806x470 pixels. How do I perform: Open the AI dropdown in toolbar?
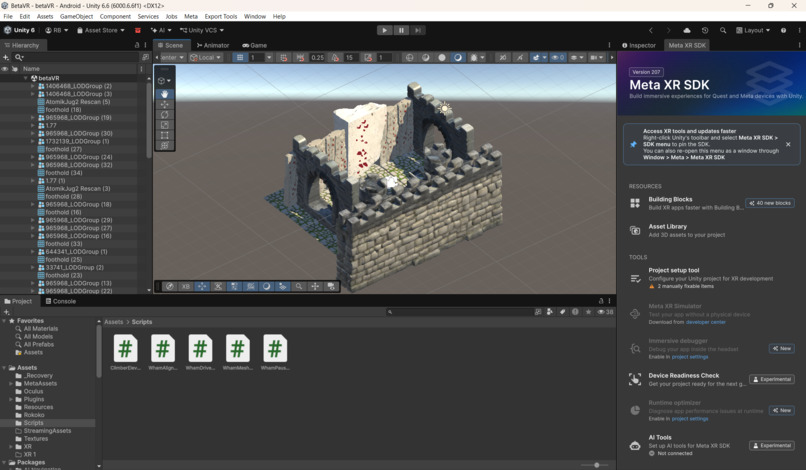[161, 30]
